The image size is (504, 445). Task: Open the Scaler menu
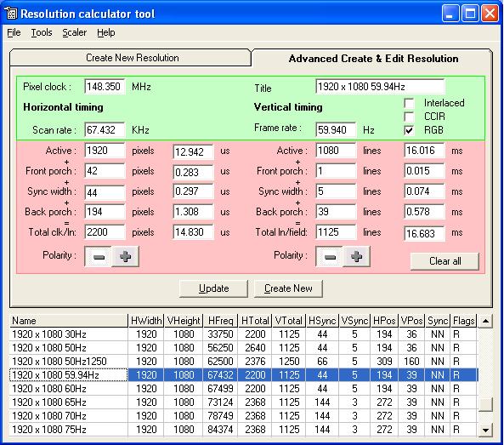click(x=74, y=32)
